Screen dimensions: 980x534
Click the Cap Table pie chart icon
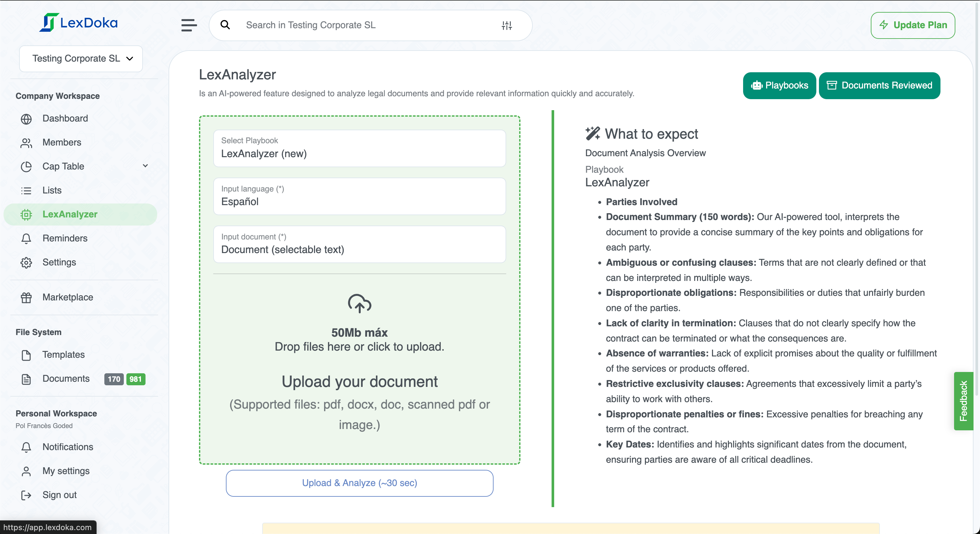[x=26, y=167]
